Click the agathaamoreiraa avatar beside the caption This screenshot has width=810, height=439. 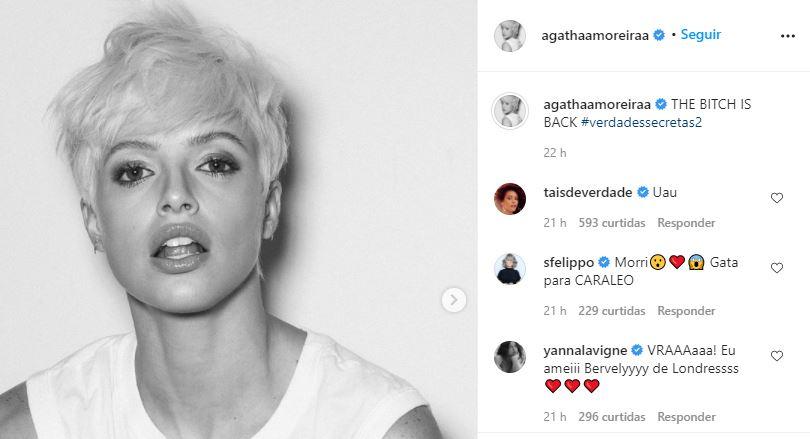pyautogui.click(x=510, y=111)
